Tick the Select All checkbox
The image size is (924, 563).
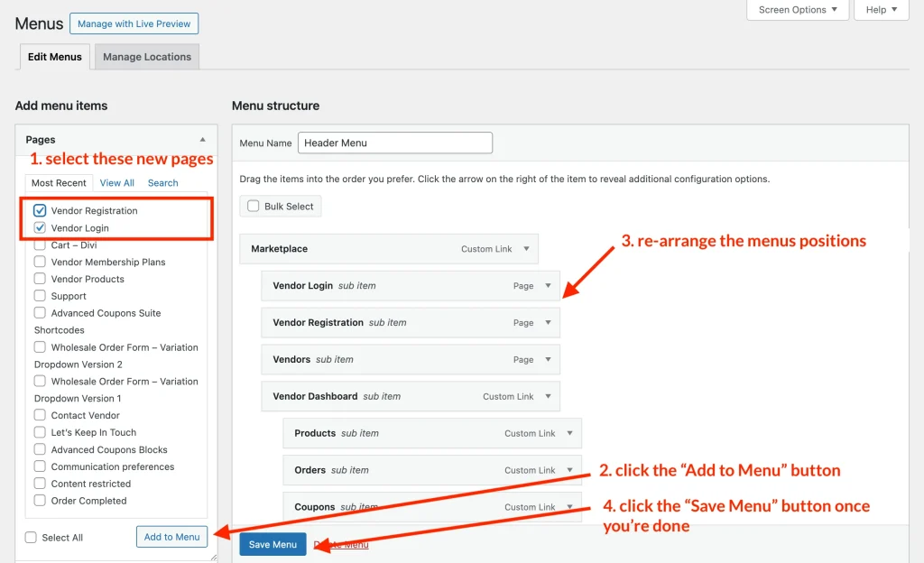click(32, 538)
